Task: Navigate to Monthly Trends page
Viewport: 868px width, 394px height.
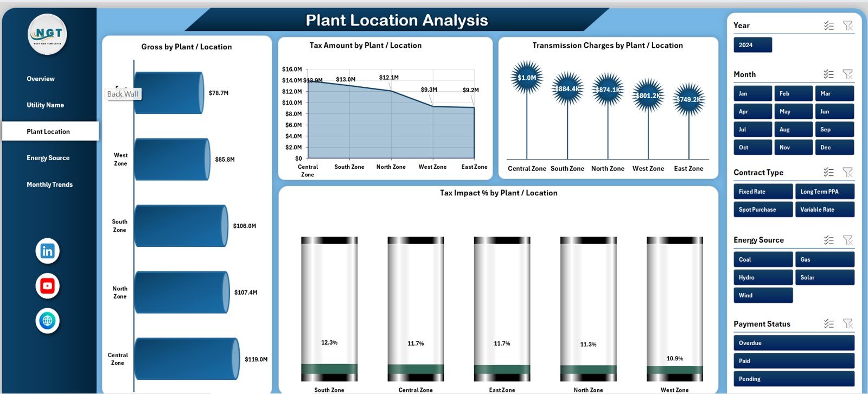Action: (49, 185)
